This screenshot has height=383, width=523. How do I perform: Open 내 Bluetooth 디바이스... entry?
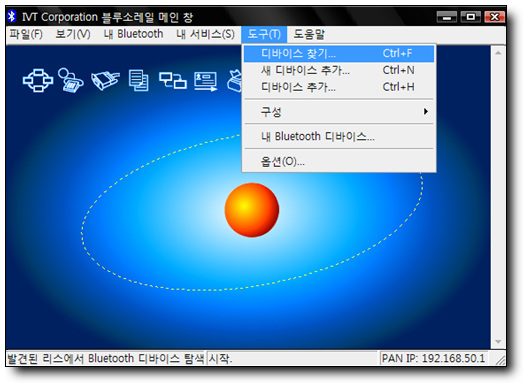(x=339, y=136)
